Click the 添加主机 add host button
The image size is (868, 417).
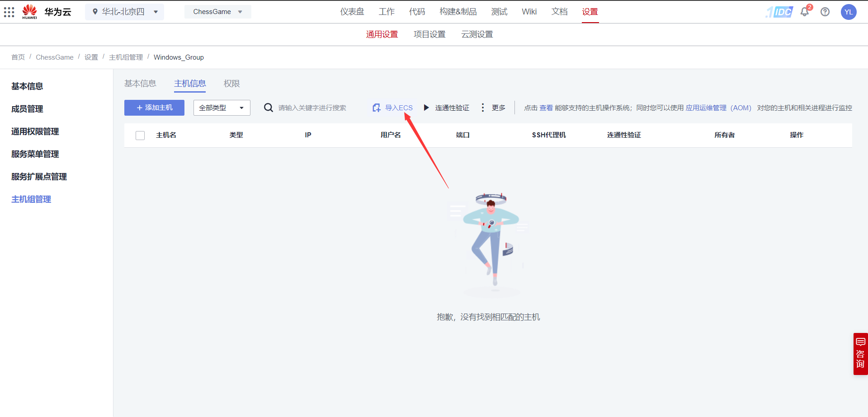154,108
